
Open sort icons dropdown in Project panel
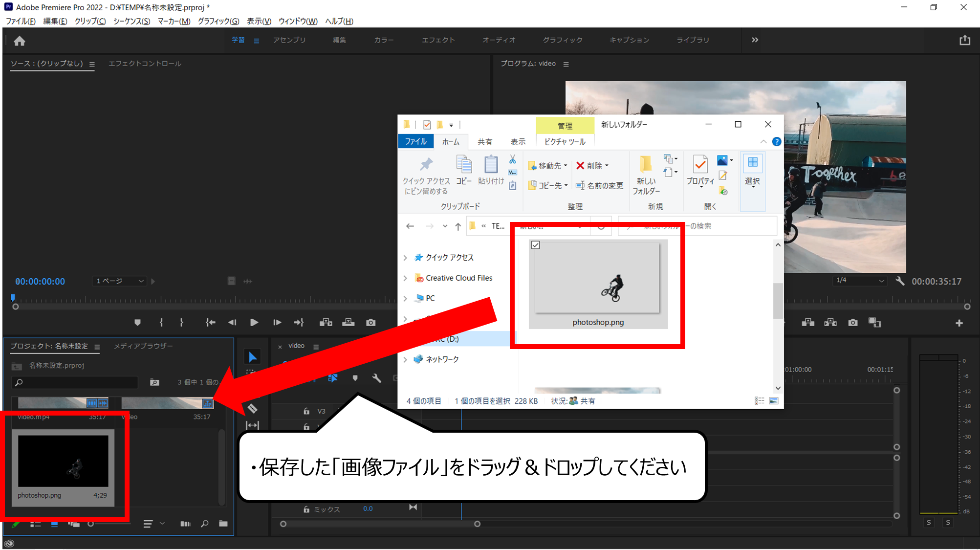click(x=154, y=524)
